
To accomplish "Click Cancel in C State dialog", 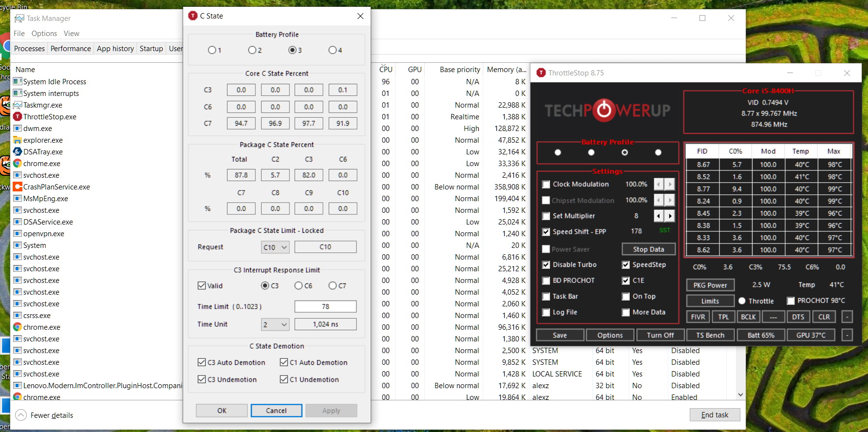I will tap(276, 411).
